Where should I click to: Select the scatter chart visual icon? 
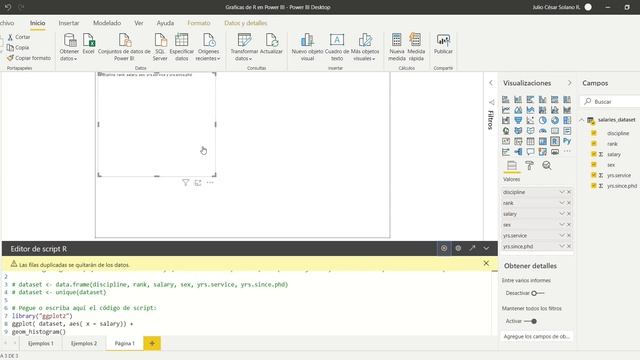(x=530, y=120)
